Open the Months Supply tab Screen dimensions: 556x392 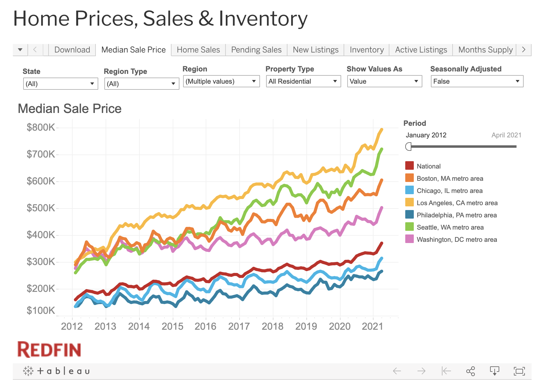pos(485,50)
